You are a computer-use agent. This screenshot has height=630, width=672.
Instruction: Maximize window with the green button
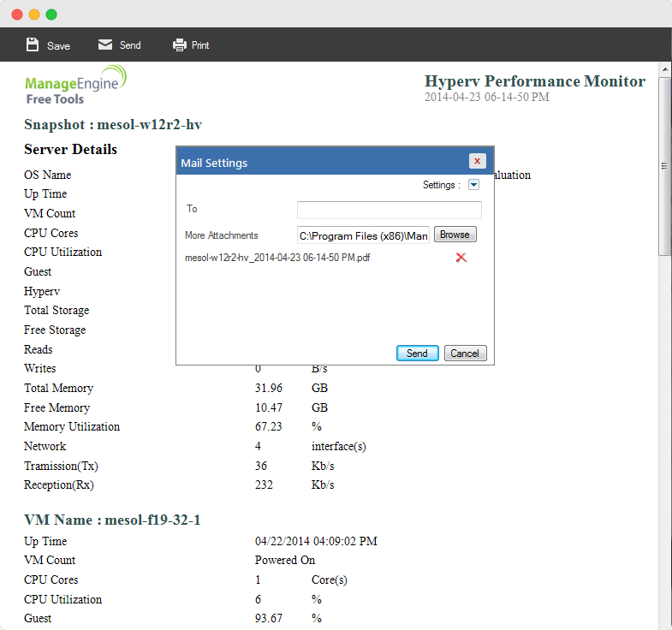tap(51, 15)
